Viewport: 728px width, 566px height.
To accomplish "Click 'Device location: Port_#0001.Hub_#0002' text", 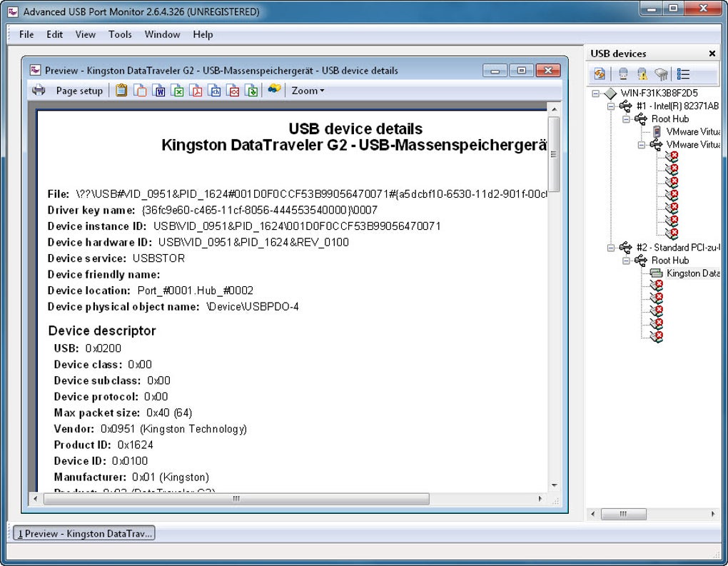I will tap(151, 290).
